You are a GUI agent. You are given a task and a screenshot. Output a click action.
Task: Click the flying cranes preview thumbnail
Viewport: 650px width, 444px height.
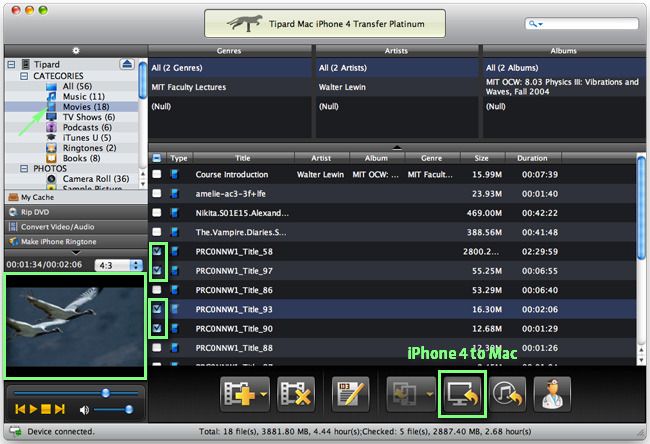(x=75, y=326)
